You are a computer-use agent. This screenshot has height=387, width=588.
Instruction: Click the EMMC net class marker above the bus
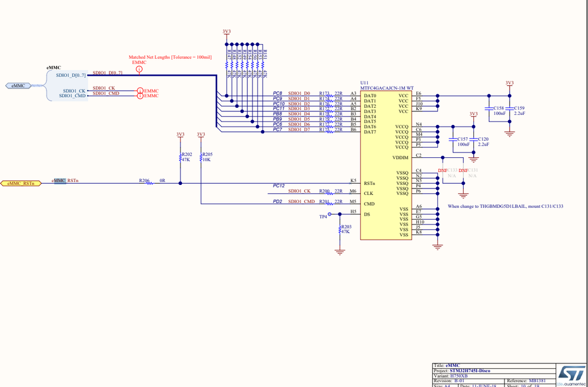139,70
